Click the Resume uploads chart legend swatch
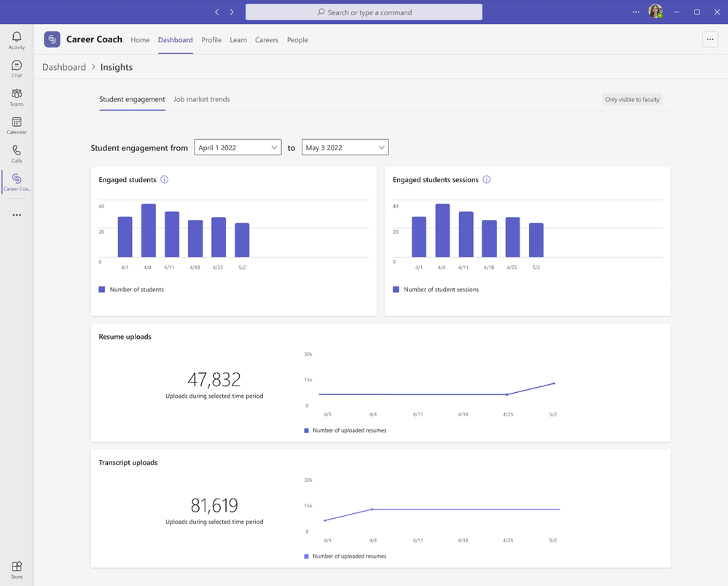 306,431
